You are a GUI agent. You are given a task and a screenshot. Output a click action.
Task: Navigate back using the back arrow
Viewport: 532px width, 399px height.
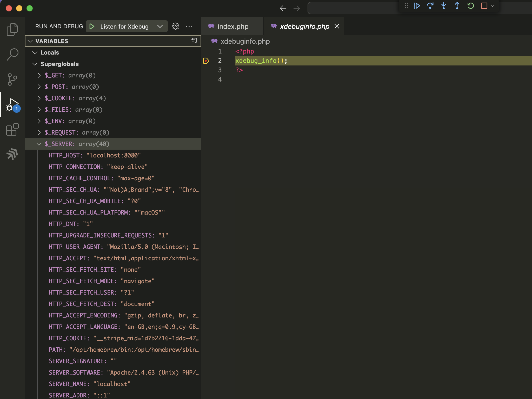283,8
